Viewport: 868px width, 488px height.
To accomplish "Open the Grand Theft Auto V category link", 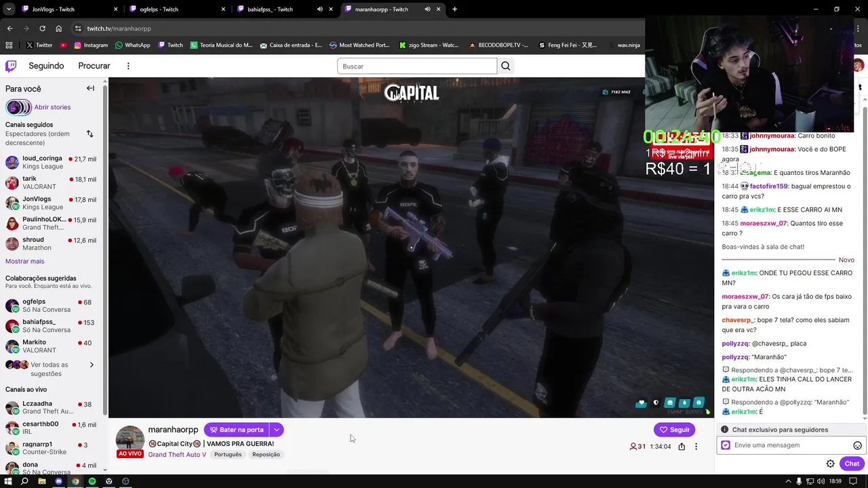I will click(177, 454).
